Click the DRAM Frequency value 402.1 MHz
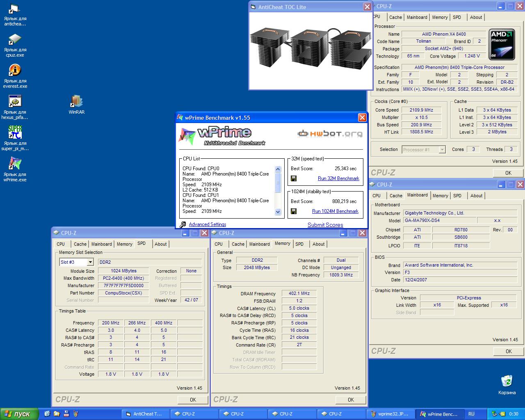The width and height of the screenshot is (525, 420). pyautogui.click(x=299, y=293)
